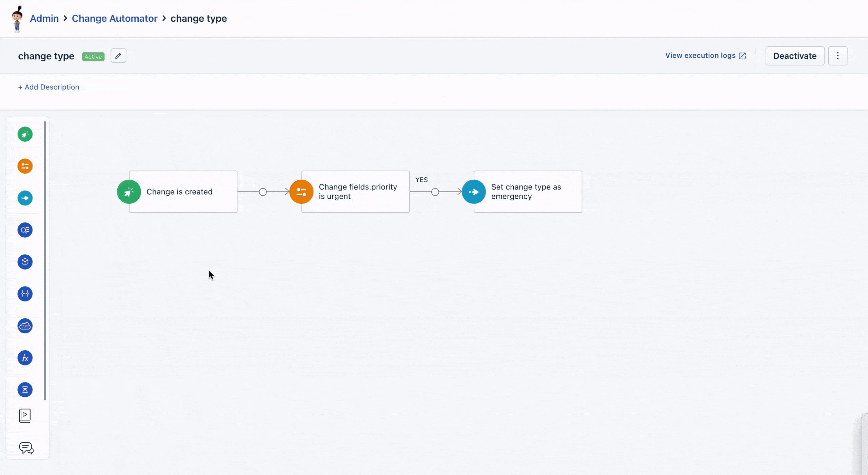Select the fx Expression builder icon

tap(25, 358)
